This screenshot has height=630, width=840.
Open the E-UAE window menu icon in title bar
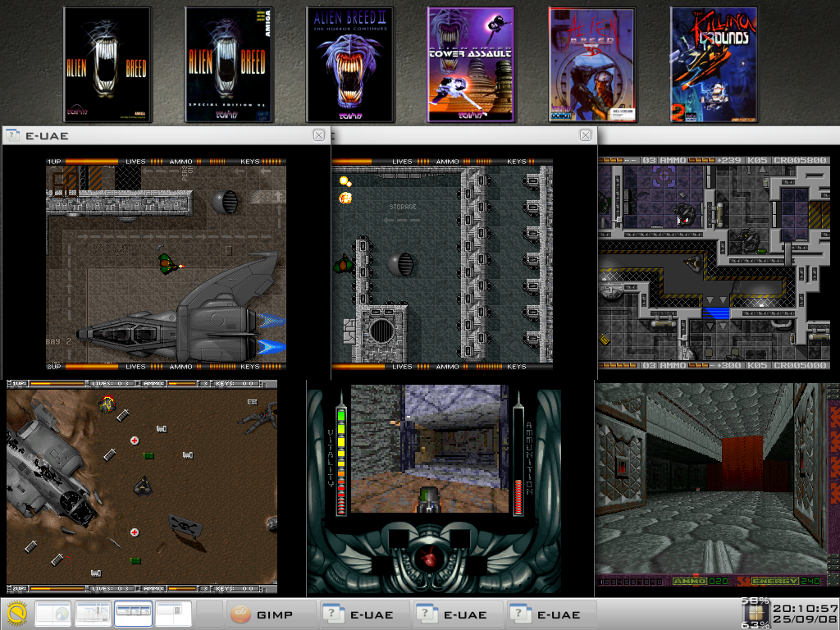[x=13, y=135]
